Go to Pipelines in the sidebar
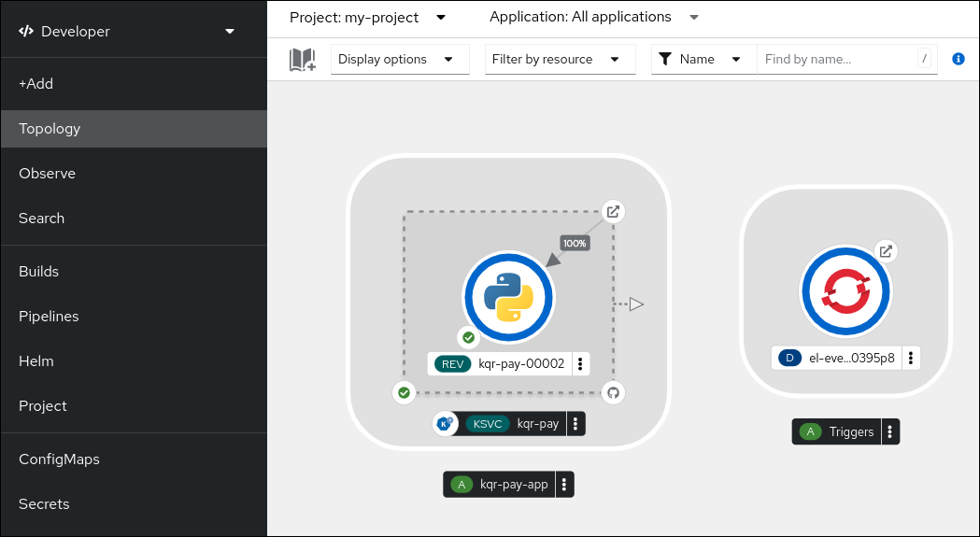This screenshot has width=980, height=537. (49, 317)
